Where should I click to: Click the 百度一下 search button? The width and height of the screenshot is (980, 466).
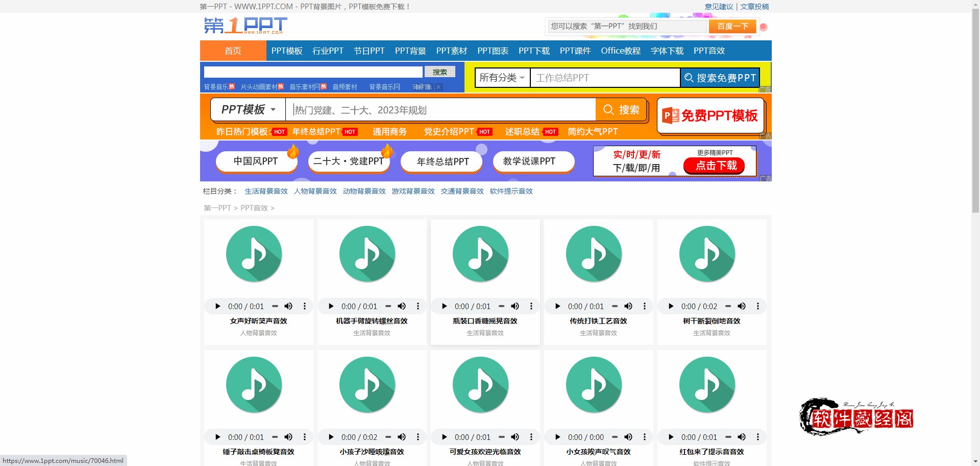[x=732, y=27]
